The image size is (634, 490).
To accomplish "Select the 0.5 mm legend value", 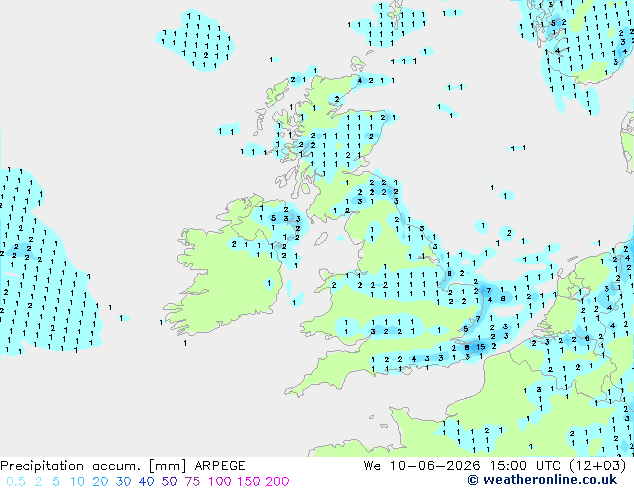I will pos(16,482).
